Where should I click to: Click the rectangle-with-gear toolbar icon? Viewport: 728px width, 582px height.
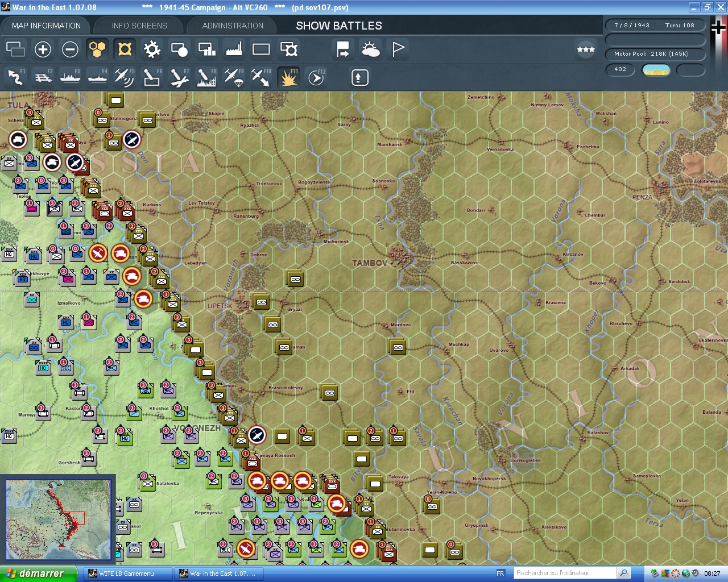[289, 49]
